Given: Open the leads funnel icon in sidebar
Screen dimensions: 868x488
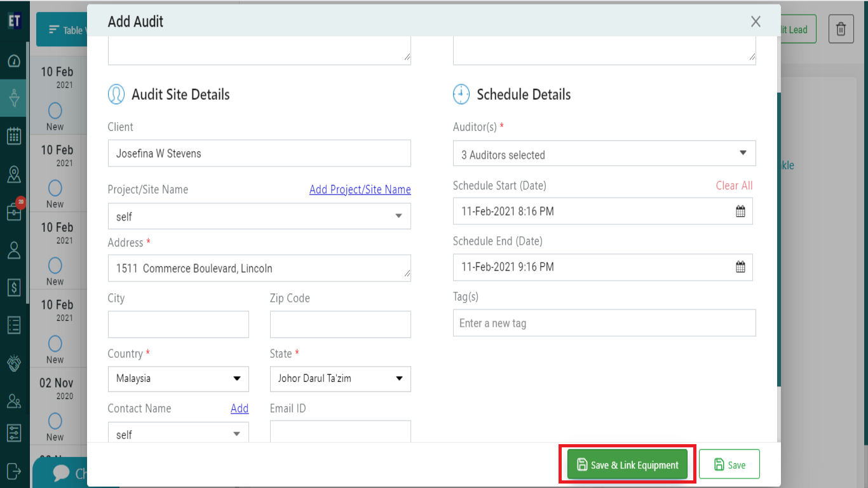Looking at the screenshot, I should pos(14,98).
